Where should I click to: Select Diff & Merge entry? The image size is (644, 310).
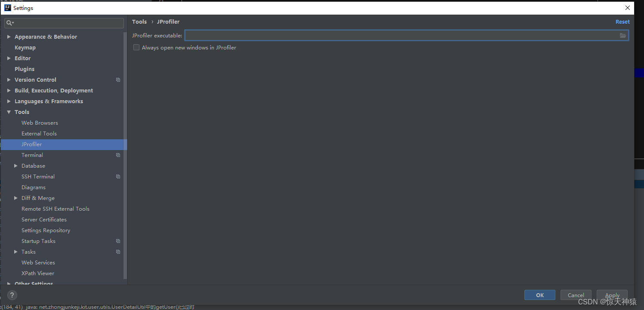coord(38,198)
